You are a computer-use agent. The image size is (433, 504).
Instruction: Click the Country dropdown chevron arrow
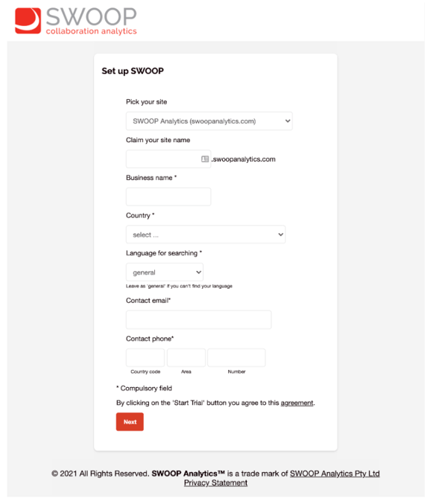[x=280, y=235]
